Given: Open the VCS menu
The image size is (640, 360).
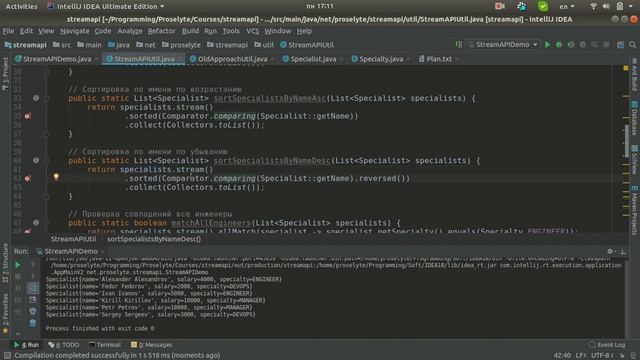Looking at the screenshot, I should click(253, 31).
